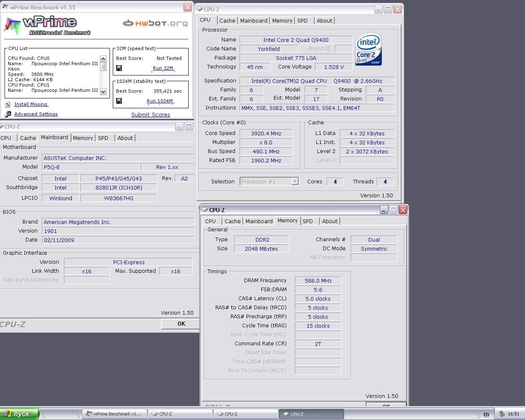The height and width of the screenshot is (420, 525).
Task: Click the Channels value Dual
Action: 374,240
